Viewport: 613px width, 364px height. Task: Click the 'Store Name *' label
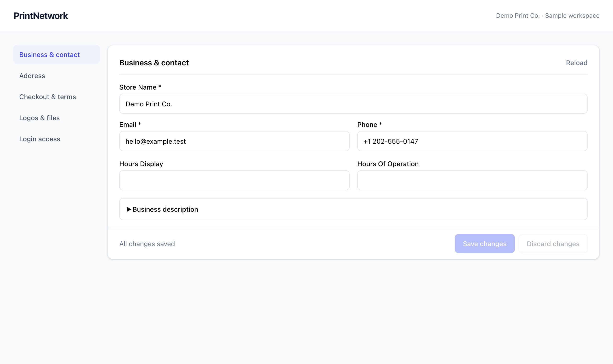point(140,87)
